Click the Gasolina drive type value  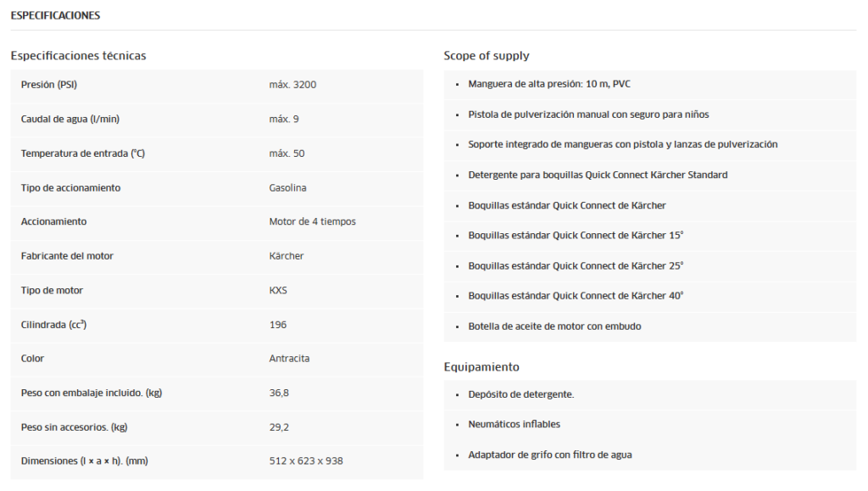coord(287,187)
